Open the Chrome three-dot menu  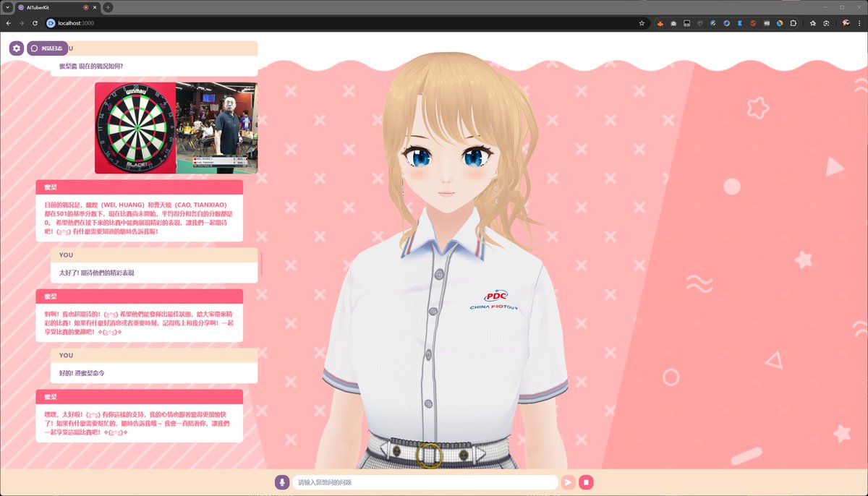tap(859, 23)
